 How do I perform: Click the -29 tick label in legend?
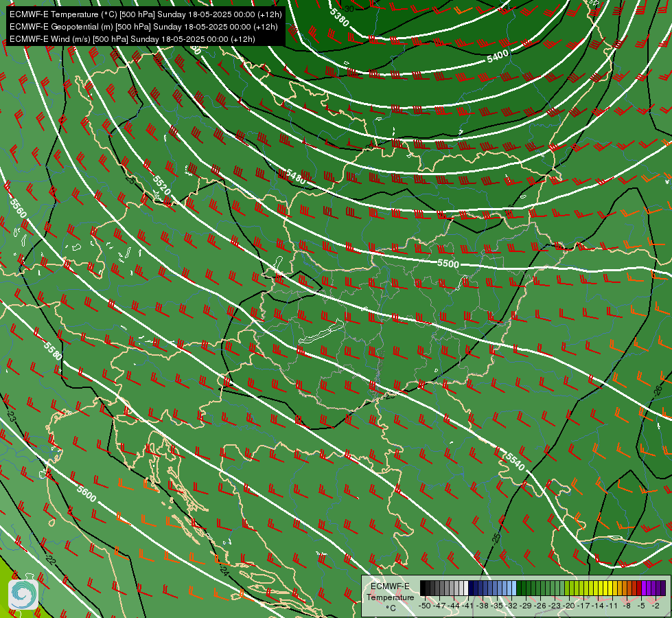point(526,606)
